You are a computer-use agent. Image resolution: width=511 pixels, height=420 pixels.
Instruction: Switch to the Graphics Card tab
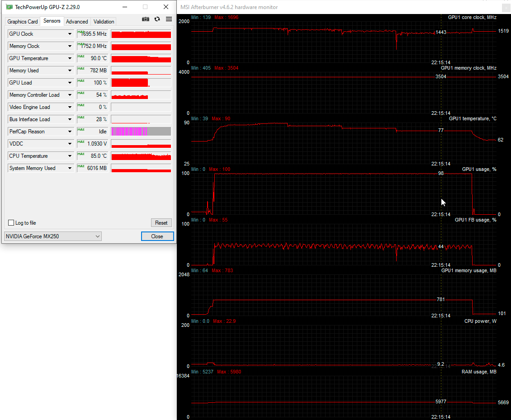[23, 22]
